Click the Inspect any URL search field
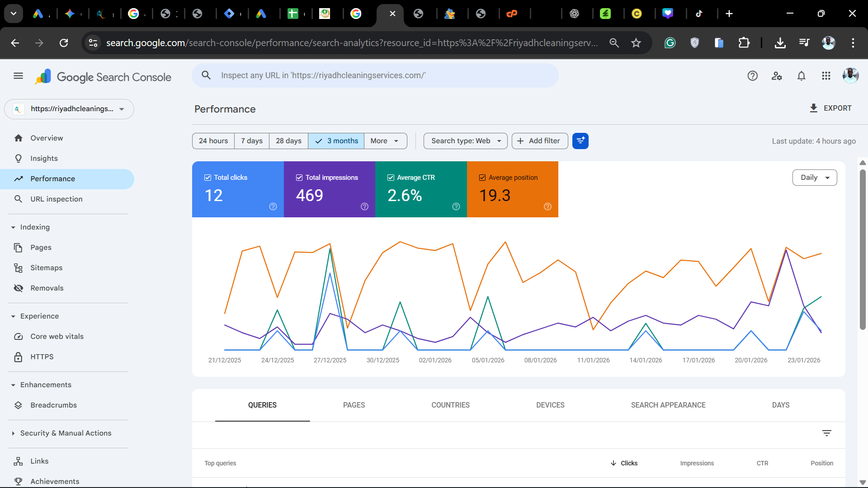 tap(375, 75)
